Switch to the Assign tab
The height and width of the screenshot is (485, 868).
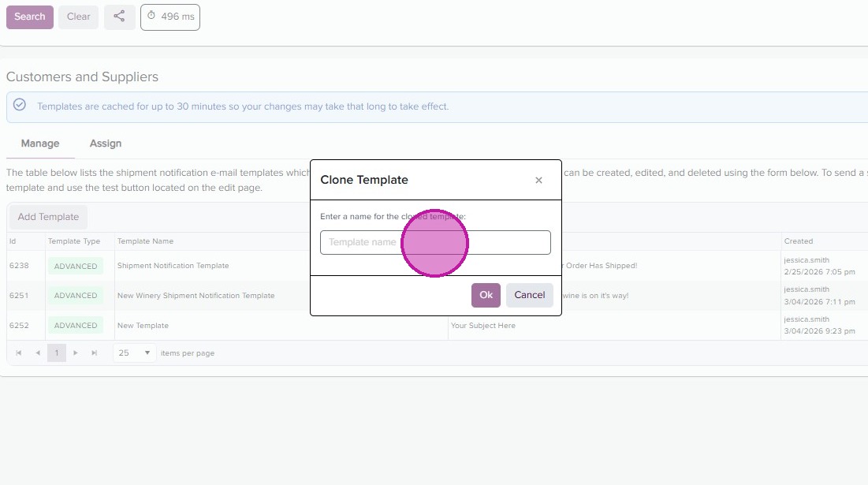[106, 144]
